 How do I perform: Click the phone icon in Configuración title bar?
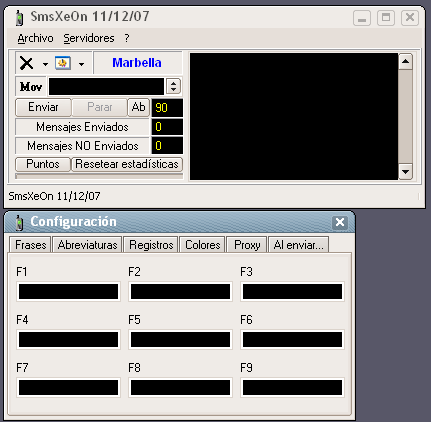point(19,223)
